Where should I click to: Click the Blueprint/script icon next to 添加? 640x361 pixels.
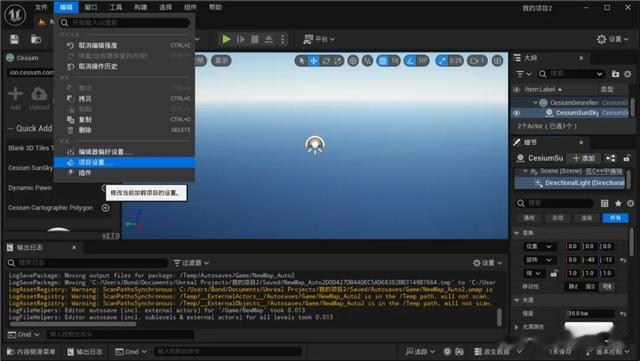point(611,158)
